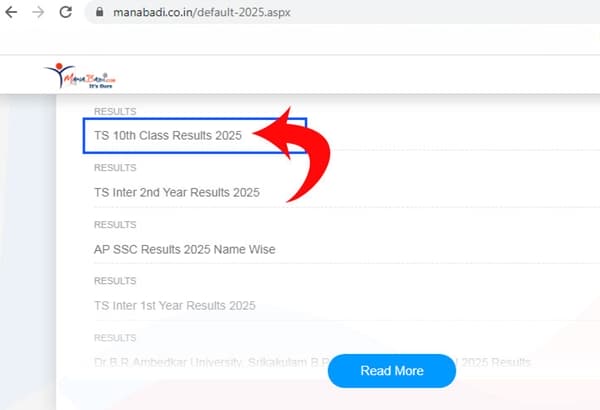Click the browser forward arrow
Viewport: 600px width, 410px height.
pyautogui.click(x=38, y=13)
